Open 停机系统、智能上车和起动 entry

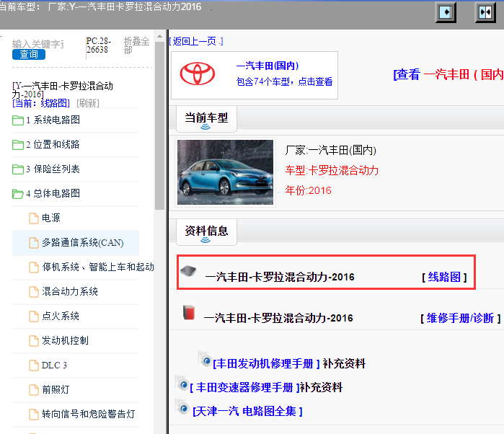[x=98, y=267]
